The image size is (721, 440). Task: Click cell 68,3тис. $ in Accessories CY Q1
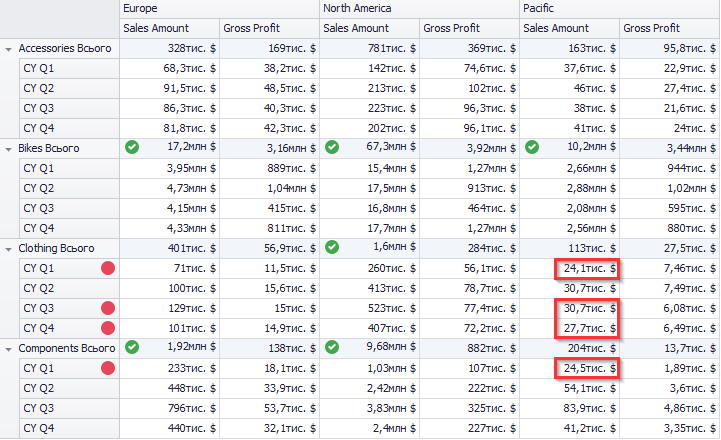coord(169,69)
